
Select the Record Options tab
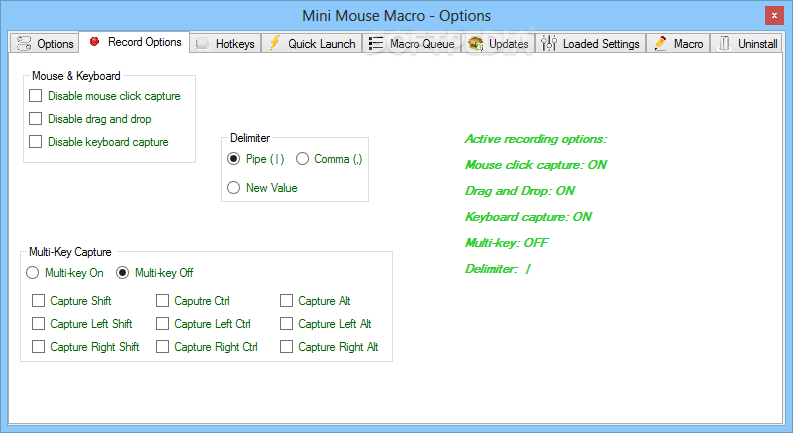point(135,42)
